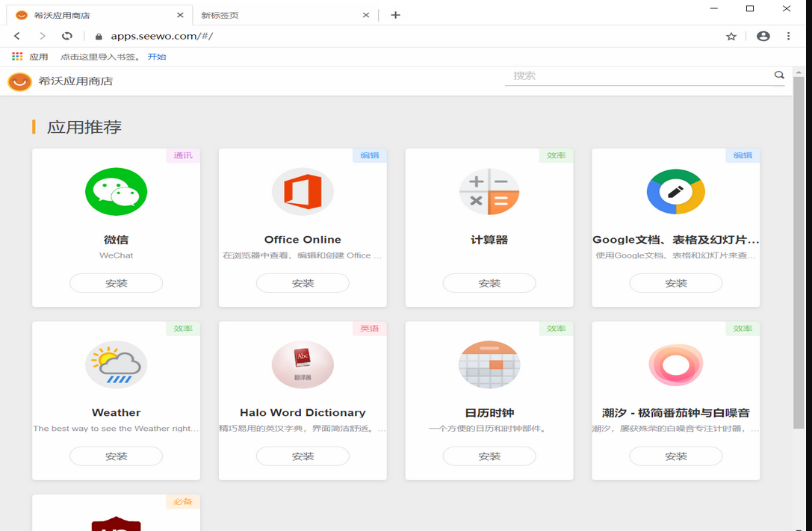Click the 应用推荐 section heading
This screenshot has width=812, height=531.
[x=84, y=127]
